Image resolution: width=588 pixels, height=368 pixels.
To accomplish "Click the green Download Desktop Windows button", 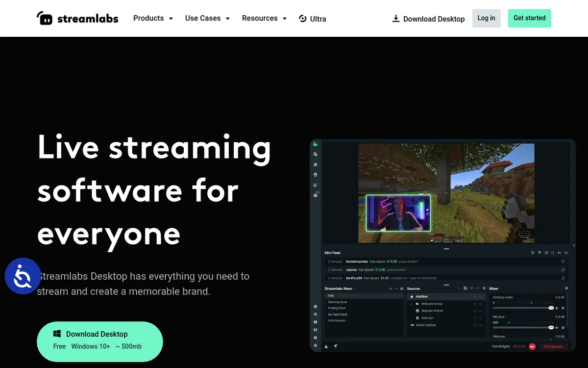I will (100, 342).
